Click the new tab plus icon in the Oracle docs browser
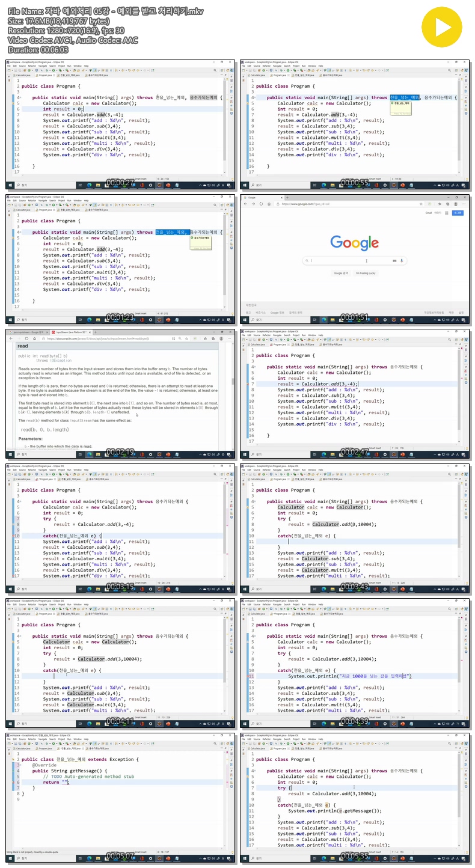The height and width of the screenshot is (868, 475). pos(95,332)
